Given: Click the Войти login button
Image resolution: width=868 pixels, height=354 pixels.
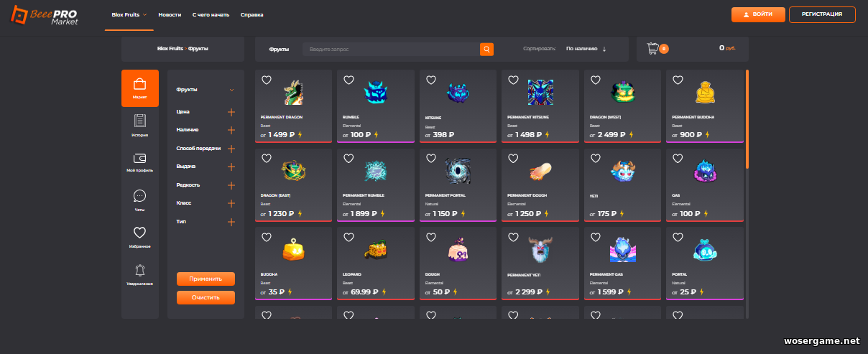Looking at the screenshot, I should pos(758,14).
